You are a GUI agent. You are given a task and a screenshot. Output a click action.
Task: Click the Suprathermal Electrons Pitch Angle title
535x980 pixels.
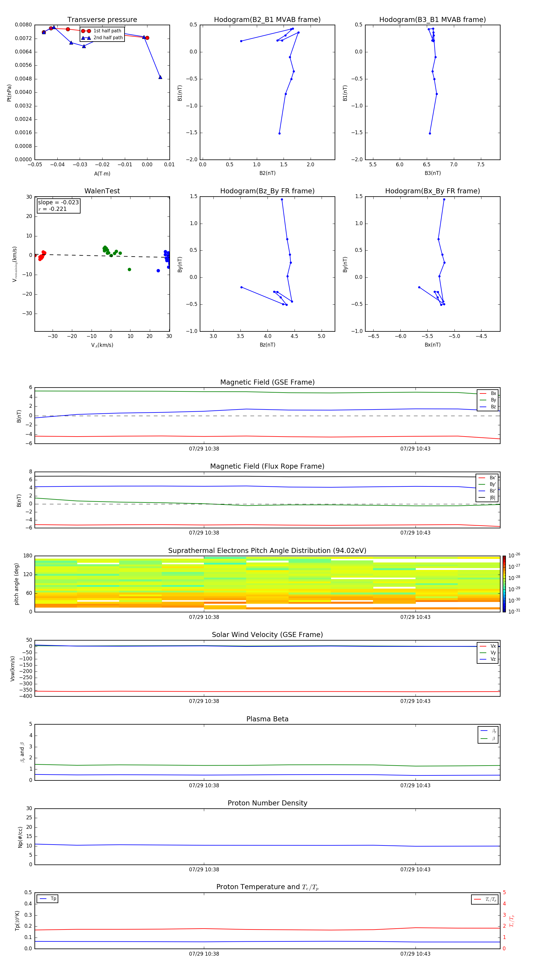[x=267, y=551]
